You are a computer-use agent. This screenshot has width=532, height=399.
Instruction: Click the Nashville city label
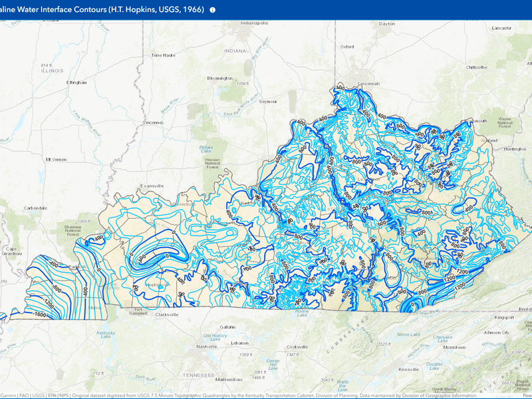click(x=207, y=346)
